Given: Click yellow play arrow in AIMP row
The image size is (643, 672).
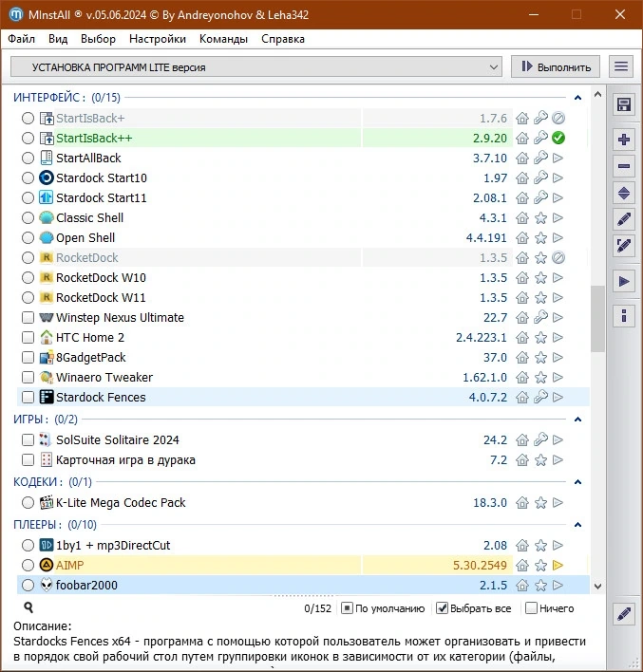Looking at the screenshot, I should click(558, 566).
